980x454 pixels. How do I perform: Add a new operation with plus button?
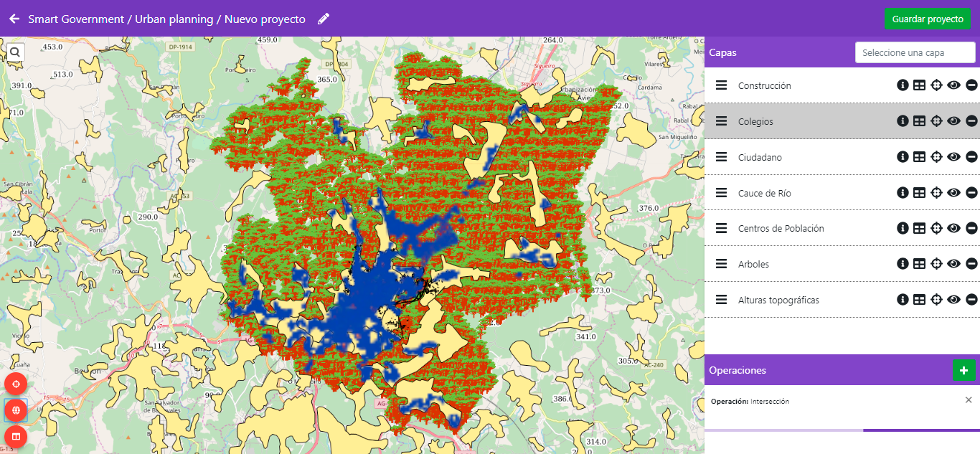pos(963,370)
